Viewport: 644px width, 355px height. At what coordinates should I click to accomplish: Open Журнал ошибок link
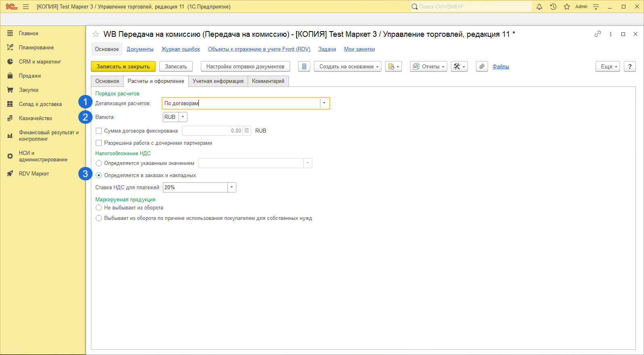pyautogui.click(x=181, y=49)
